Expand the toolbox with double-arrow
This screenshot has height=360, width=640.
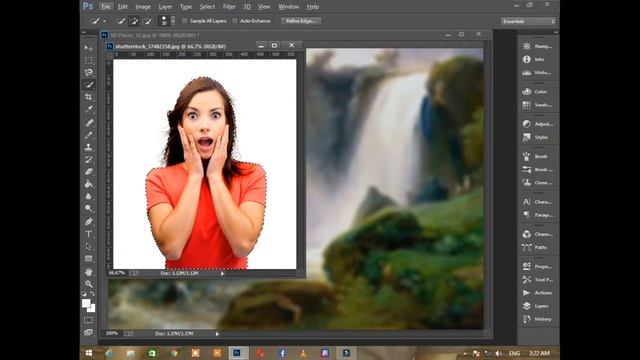pyautogui.click(x=84, y=32)
